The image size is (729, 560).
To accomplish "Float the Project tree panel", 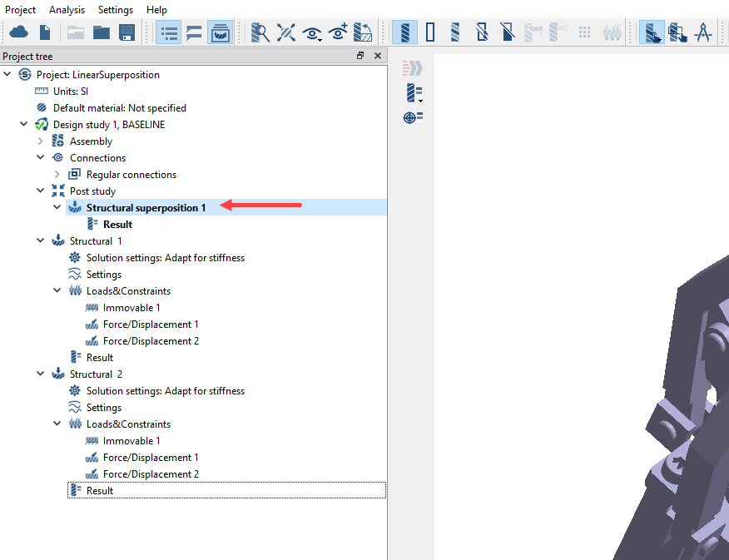I will point(360,56).
